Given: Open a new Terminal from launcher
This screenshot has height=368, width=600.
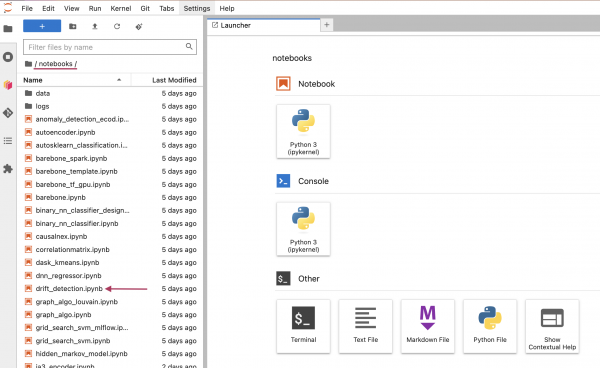Looking at the screenshot, I should click(303, 326).
